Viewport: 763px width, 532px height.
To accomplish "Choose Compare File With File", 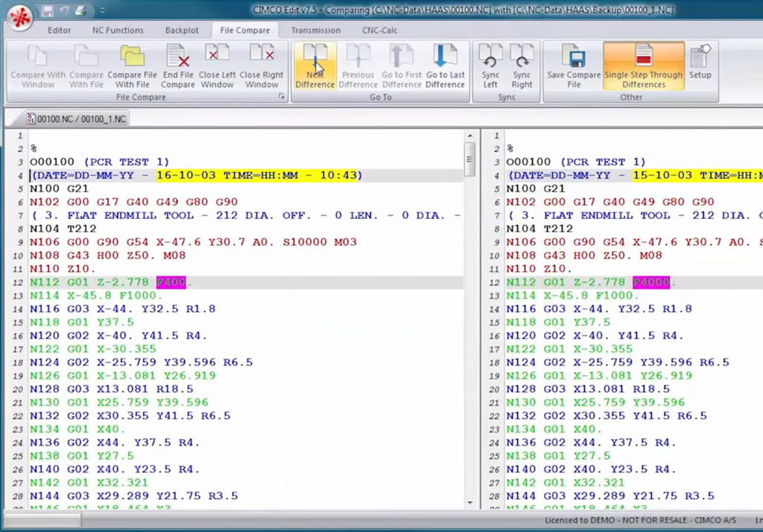I will [x=133, y=66].
